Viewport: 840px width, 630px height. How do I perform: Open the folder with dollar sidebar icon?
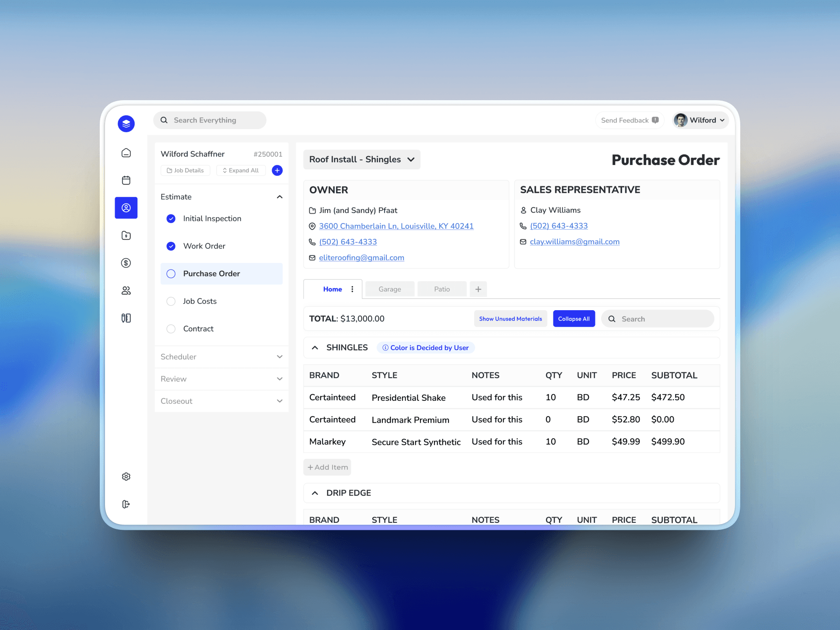(x=126, y=235)
